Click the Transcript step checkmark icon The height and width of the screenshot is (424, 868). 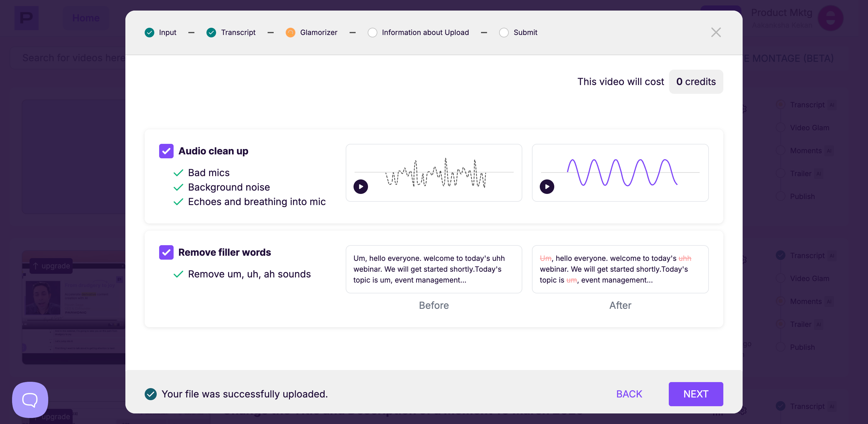(211, 32)
